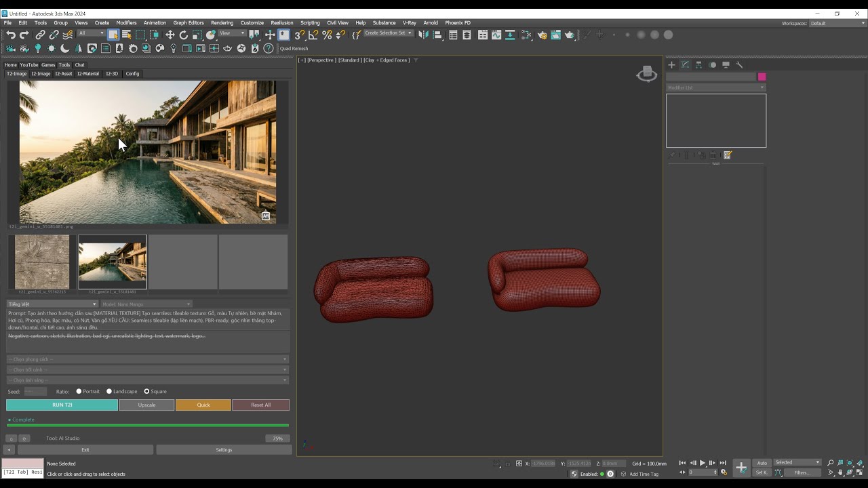Open the Hierarchy tab in command panel
This screenshot has height=488, width=868.
click(698, 65)
